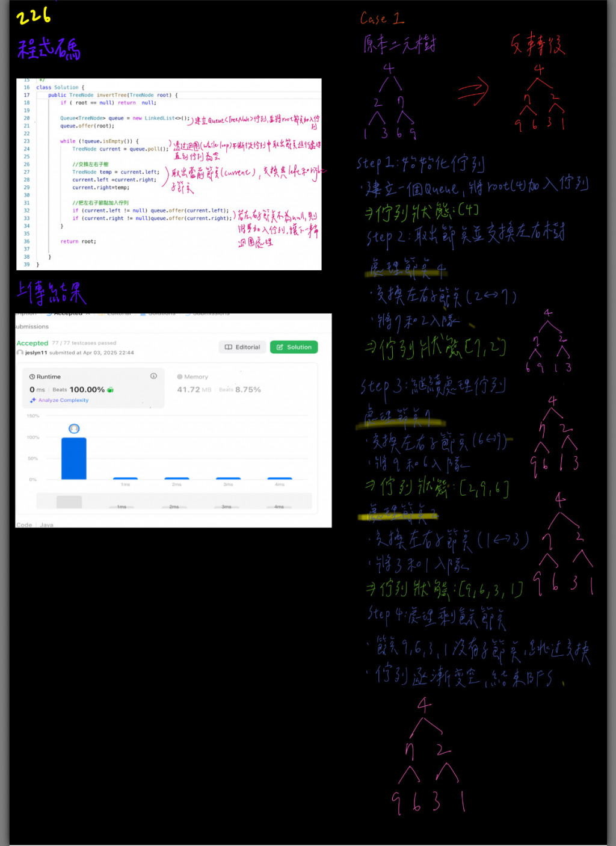
Task: Click the 'TreeNode current = queue.poll();' line
Action: [x=120, y=149]
